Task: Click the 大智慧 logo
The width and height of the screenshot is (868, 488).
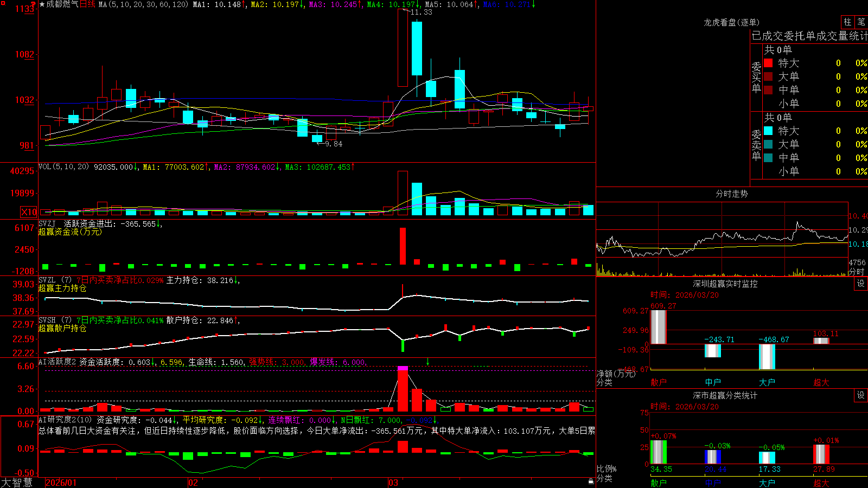Action: (x=17, y=482)
